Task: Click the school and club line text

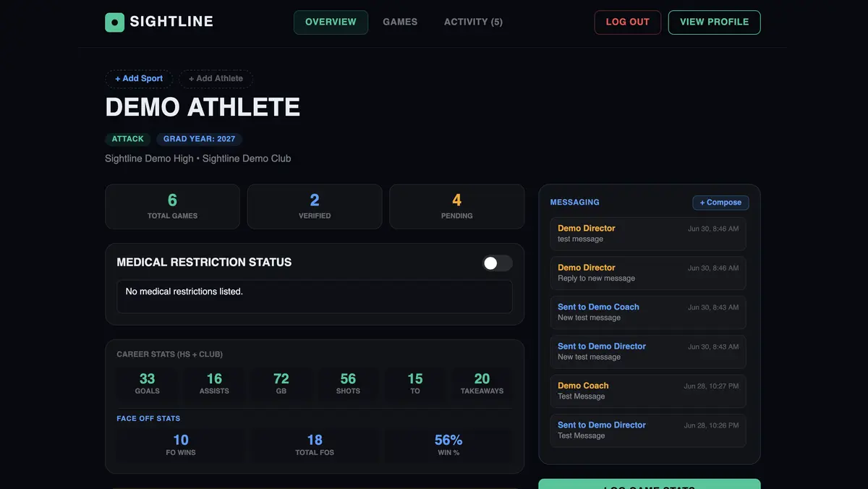Action: click(x=198, y=158)
